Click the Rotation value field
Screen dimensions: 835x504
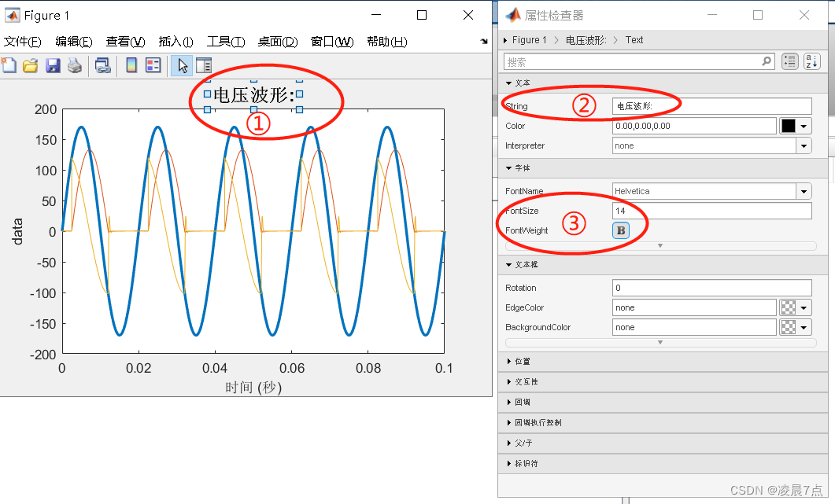pos(712,288)
